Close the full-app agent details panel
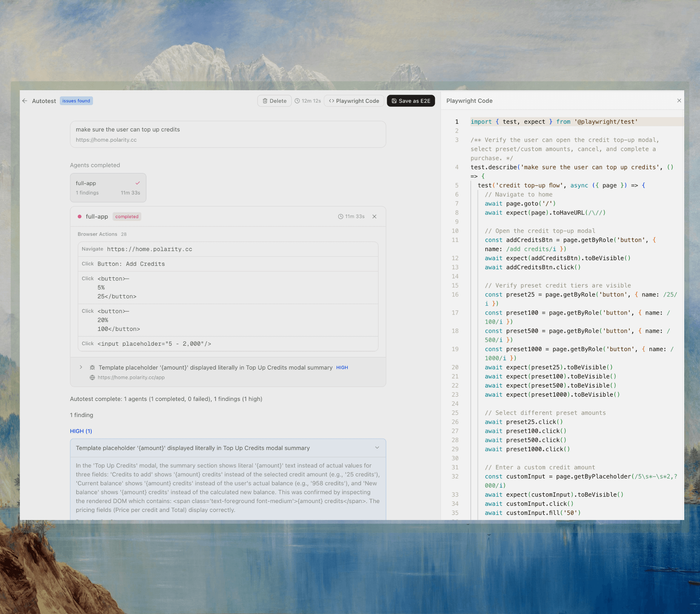This screenshot has width=700, height=614. pos(374,216)
